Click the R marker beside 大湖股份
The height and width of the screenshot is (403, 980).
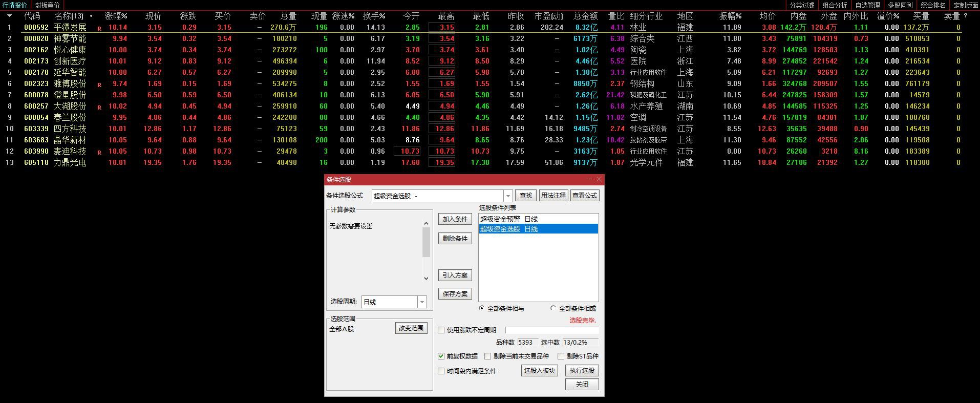(x=99, y=108)
